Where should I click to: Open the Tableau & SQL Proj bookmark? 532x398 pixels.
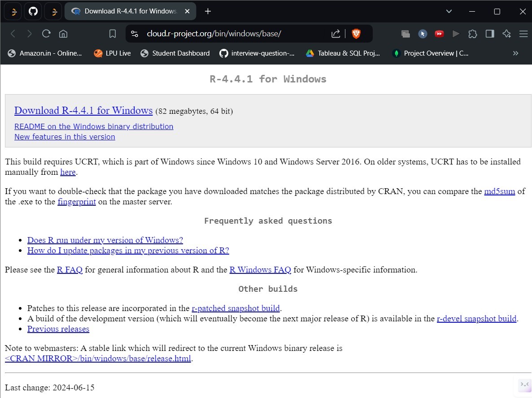343,53
